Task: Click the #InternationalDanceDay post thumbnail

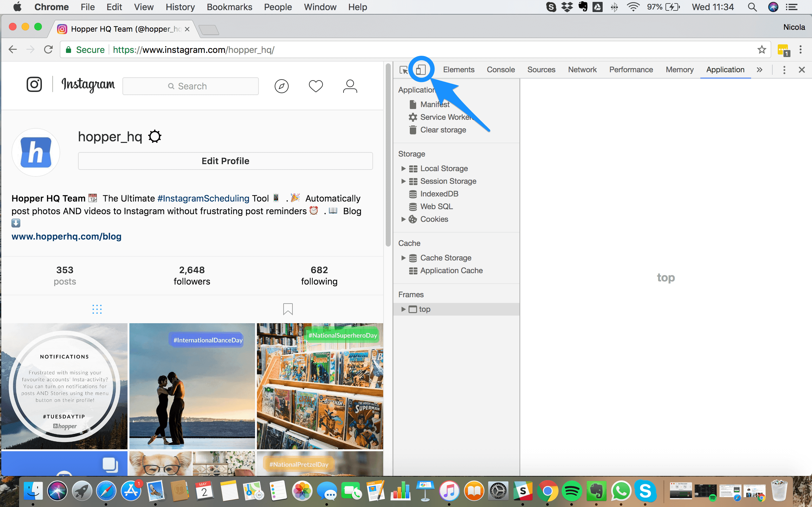Action: [x=192, y=386]
